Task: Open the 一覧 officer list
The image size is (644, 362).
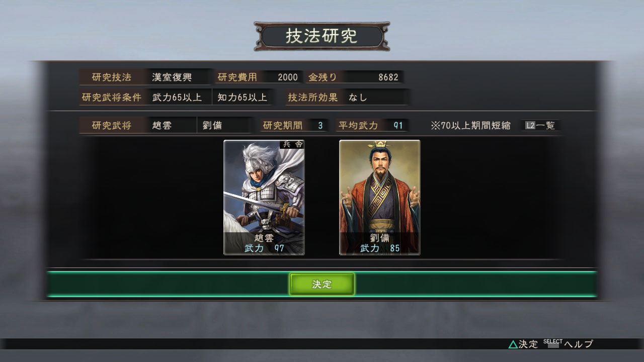Action: coord(546,126)
